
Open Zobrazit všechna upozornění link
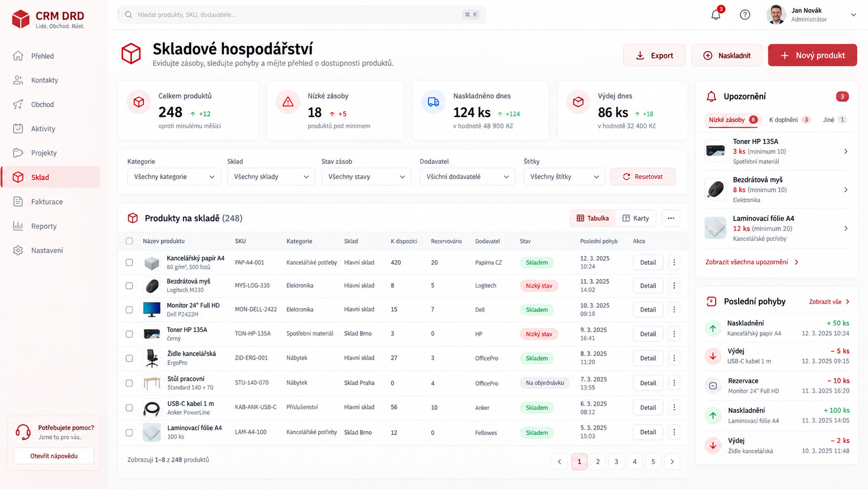coord(752,262)
